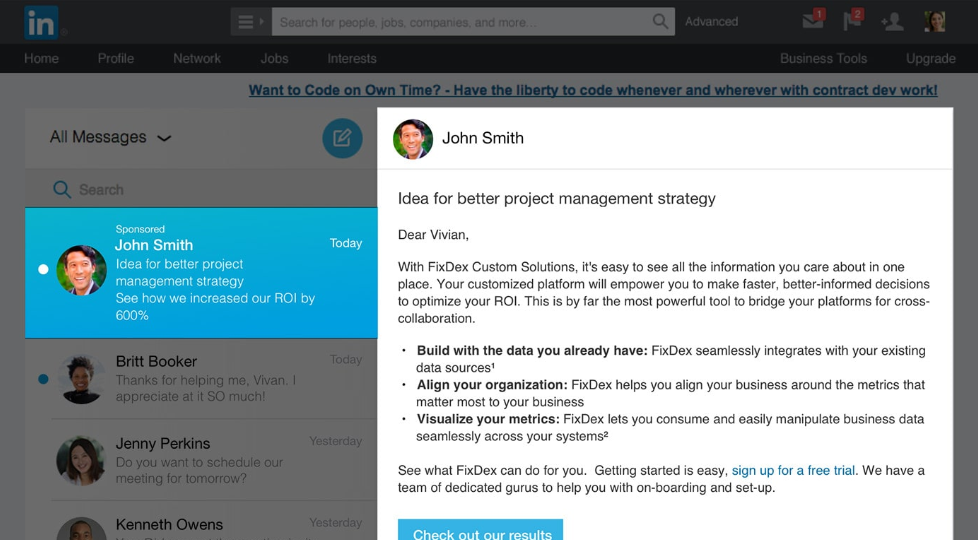The height and width of the screenshot is (540, 978).
Task: Open Business Tools menu
Action: click(x=823, y=59)
